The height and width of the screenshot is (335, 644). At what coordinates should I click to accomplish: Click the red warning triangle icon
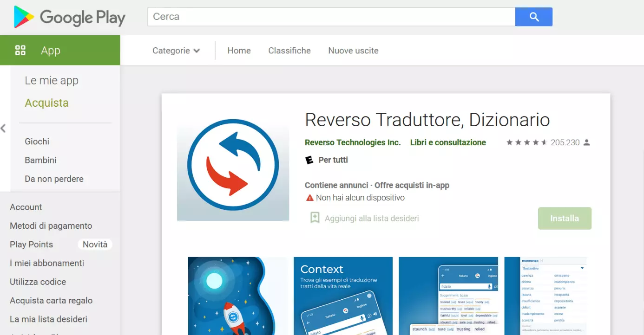pos(310,198)
